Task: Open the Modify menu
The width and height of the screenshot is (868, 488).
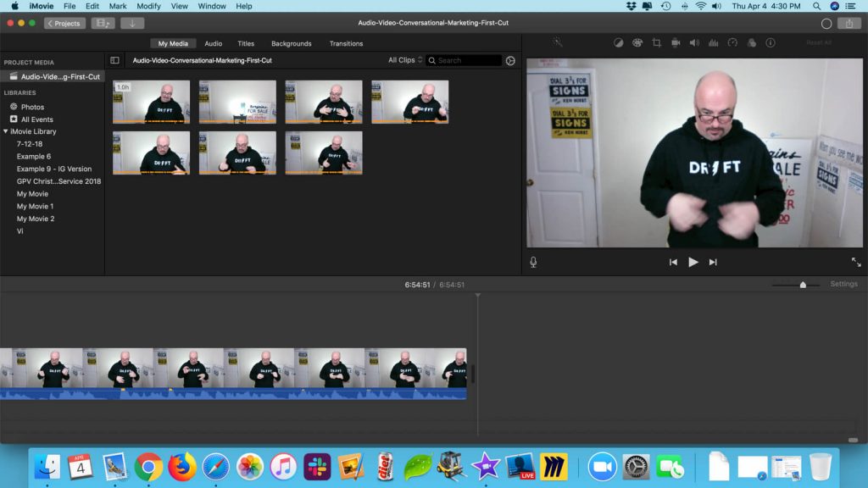Action: tap(148, 6)
